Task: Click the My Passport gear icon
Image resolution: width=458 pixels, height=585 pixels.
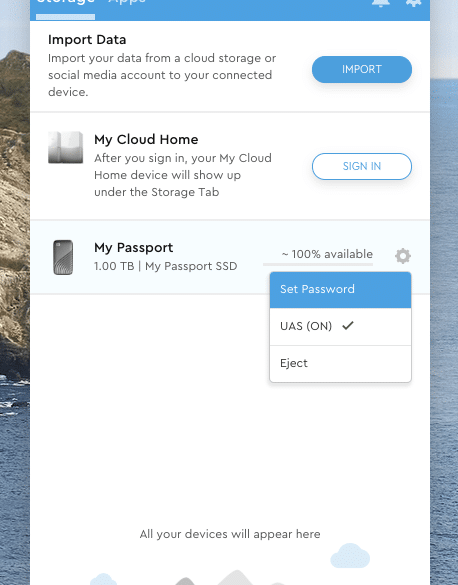Action: (403, 256)
